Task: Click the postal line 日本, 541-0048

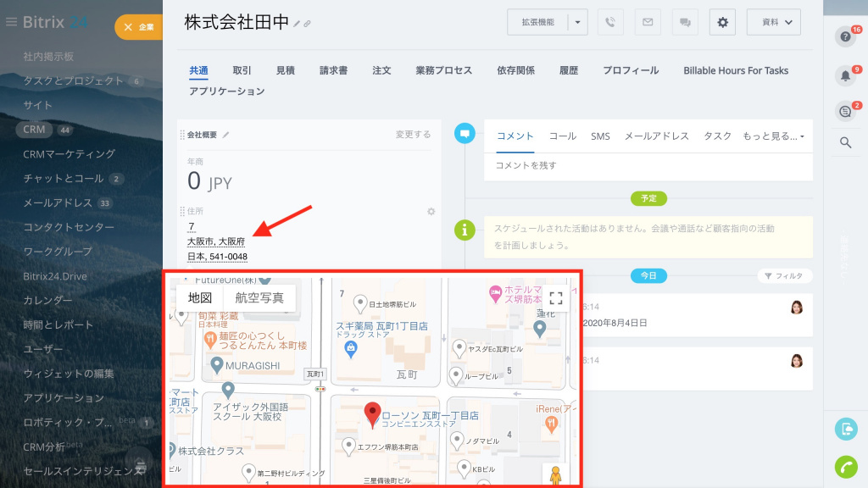Action: 217,257
